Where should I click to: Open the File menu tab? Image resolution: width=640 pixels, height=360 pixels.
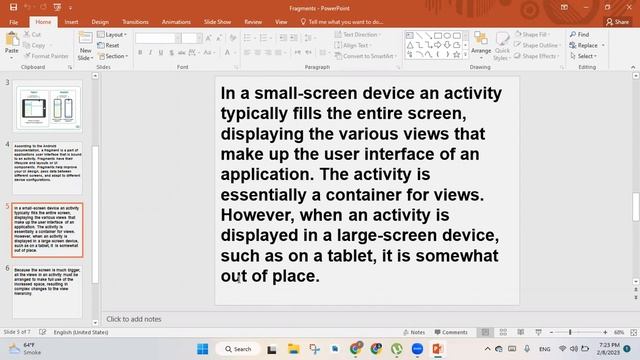(13, 22)
